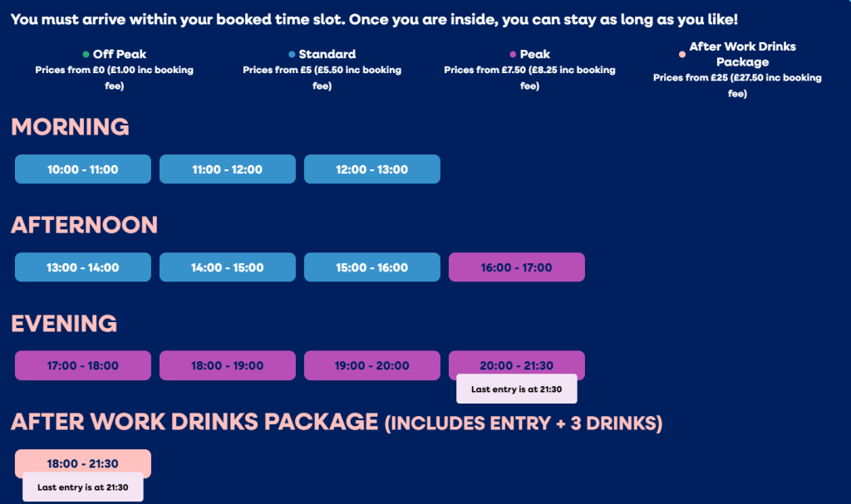Viewport: 851px width, 504px height.
Task: Choose the 12:00 - 13:00 slot
Action: tap(371, 169)
